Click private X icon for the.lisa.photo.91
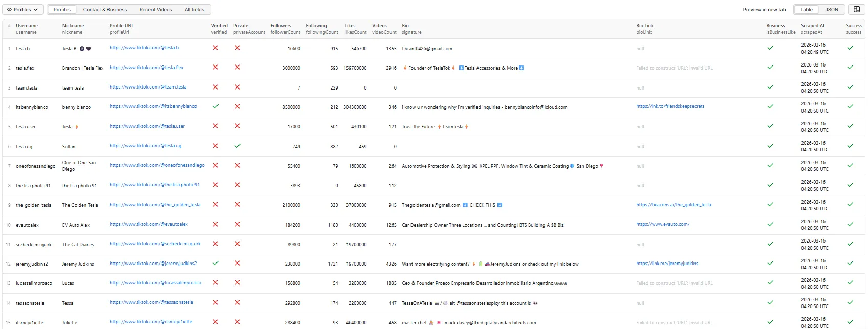868x329 pixels. (237, 185)
